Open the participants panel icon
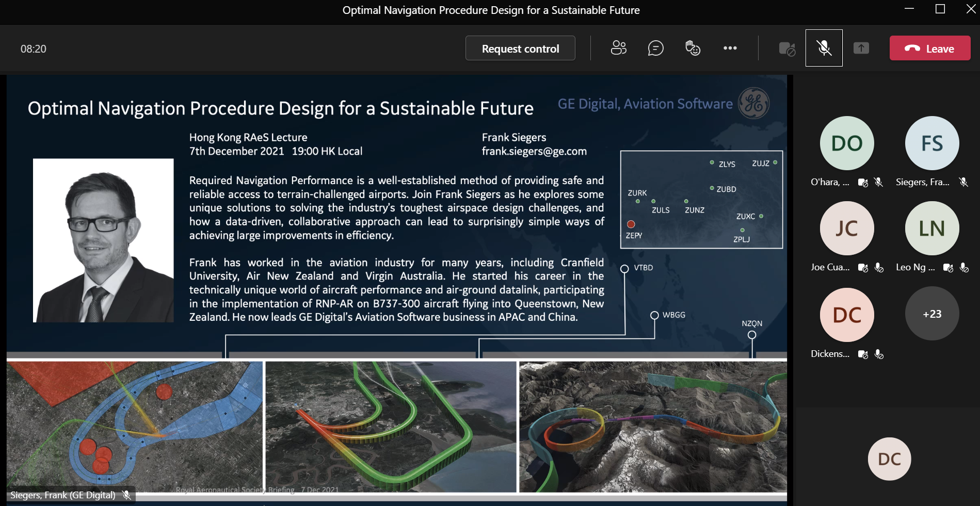 point(618,48)
